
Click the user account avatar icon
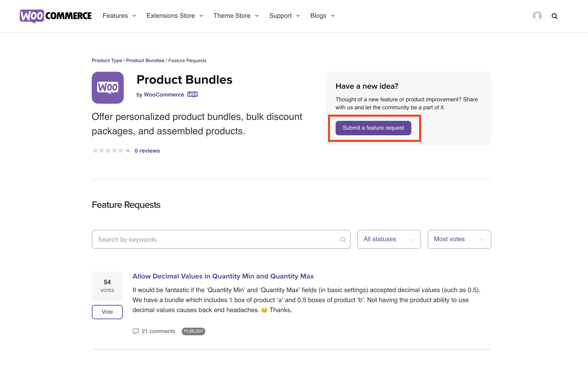[x=537, y=16]
